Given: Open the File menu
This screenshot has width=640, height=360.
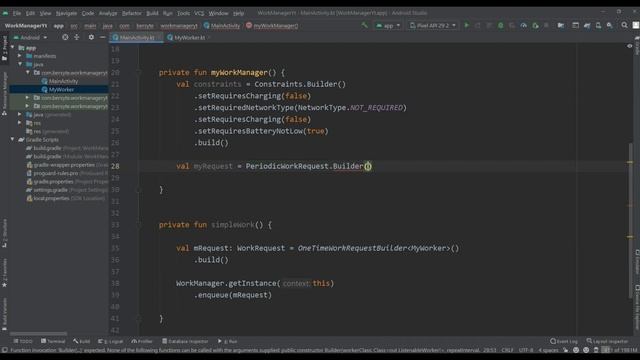Looking at the screenshot, I should pos(17,13).
